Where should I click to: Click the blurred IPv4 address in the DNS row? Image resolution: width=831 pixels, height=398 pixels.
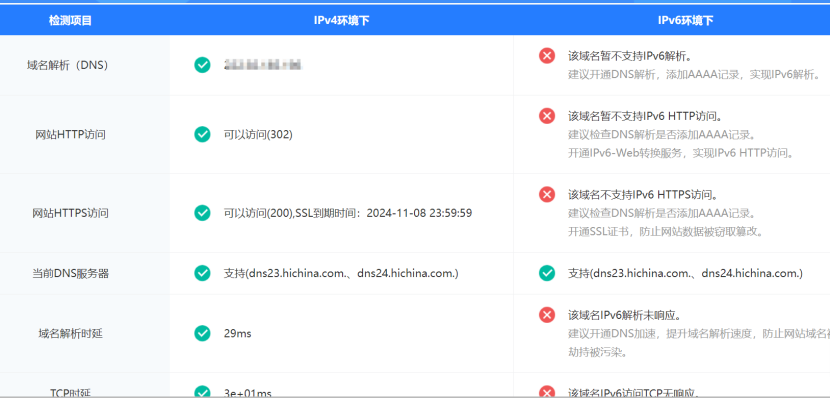(x=263, y=65)
